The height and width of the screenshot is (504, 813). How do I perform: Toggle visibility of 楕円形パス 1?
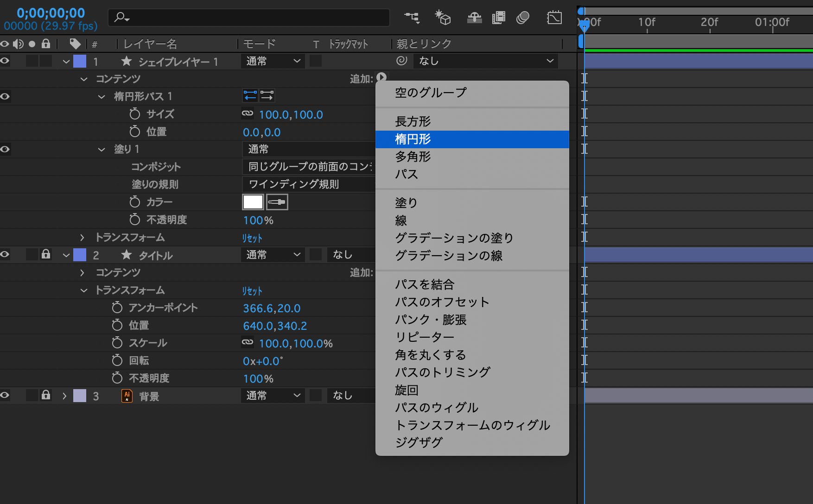(5, 96)
